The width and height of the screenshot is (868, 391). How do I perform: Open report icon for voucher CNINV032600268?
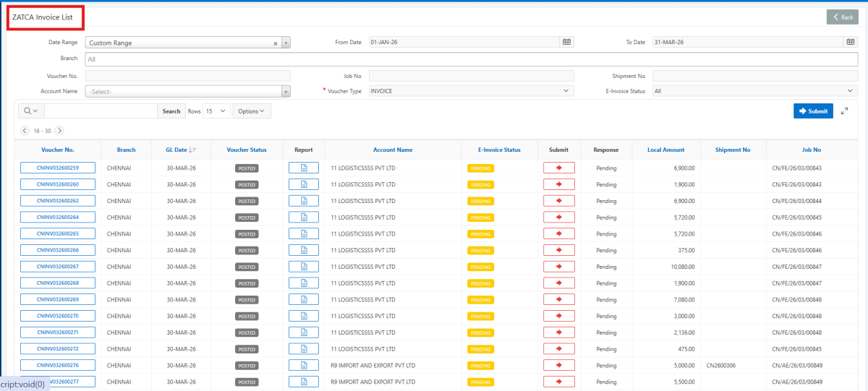304,283
